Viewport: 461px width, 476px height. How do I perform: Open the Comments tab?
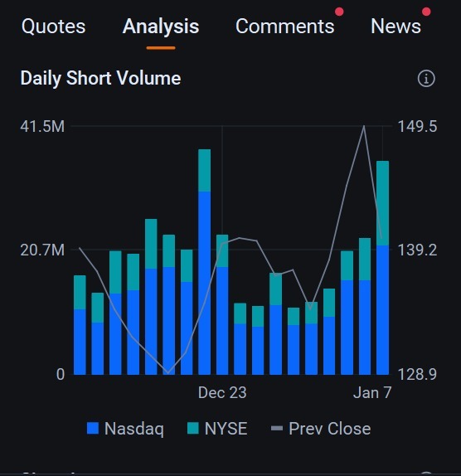point(284,27)
